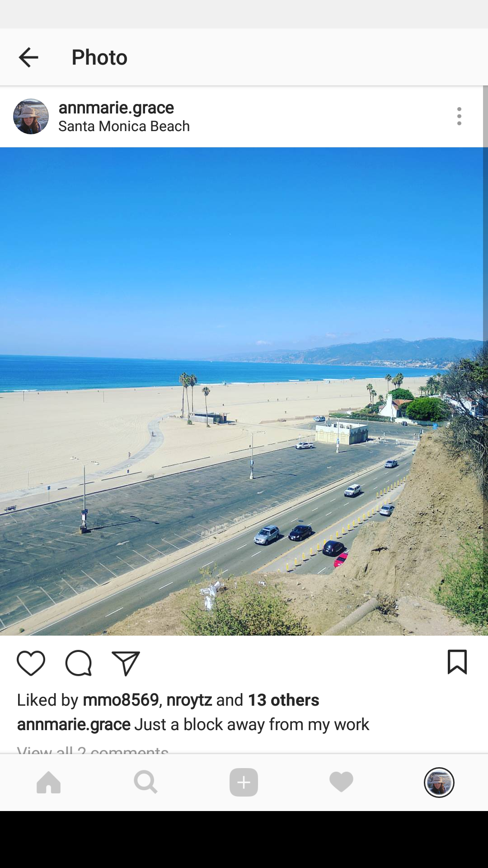Expand View all 2 comments
Screen dimensions: 488x868
(x=93, y=750)
